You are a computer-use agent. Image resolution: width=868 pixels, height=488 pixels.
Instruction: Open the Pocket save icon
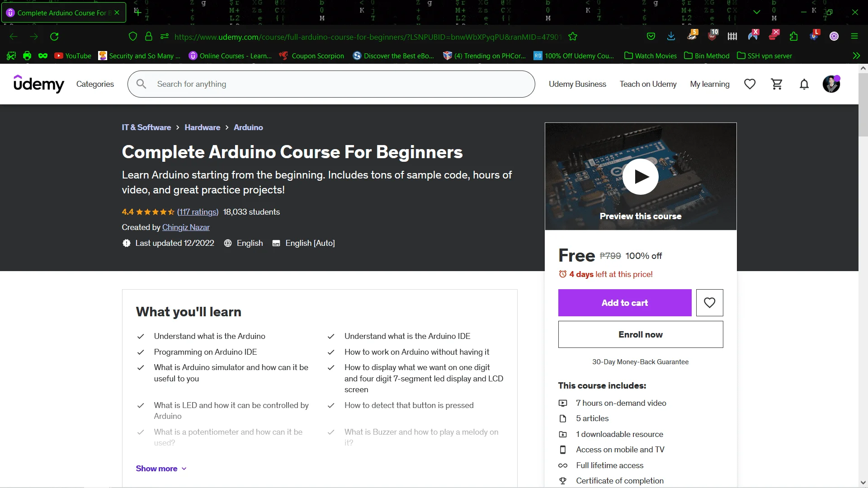tap(651, 37)
